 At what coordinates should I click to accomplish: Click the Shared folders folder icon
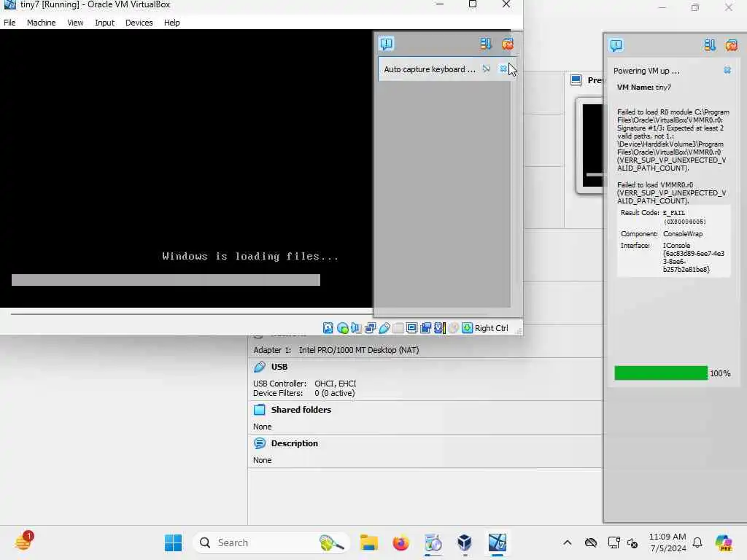pyautogui.click(x=259, y=410)
